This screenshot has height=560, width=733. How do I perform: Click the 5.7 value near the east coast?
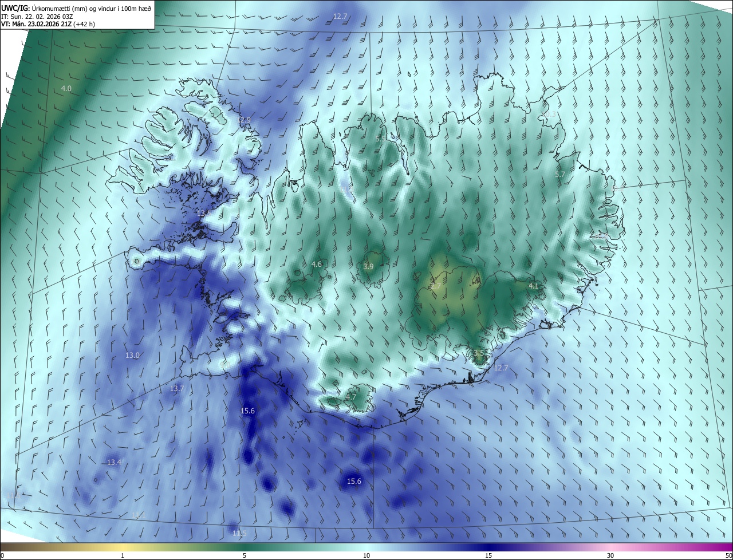(560, 174)
